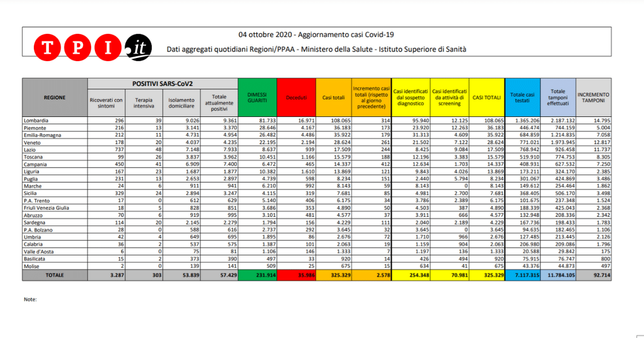Image resolution: width=644 pixels, height=338 pixels.
Task: Click the black ".it" logo circle
Action: click(138, 48)
